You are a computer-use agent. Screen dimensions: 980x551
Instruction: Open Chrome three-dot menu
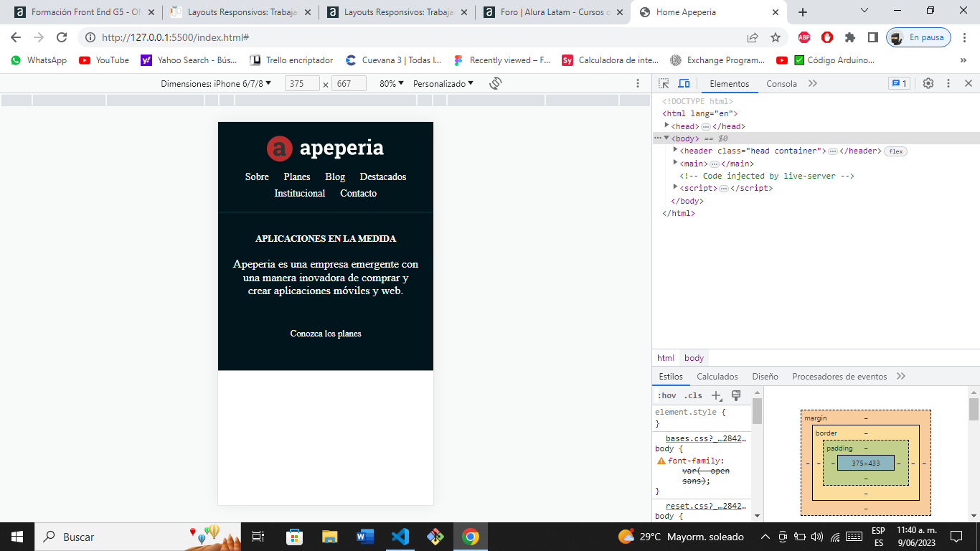point(963,37)
